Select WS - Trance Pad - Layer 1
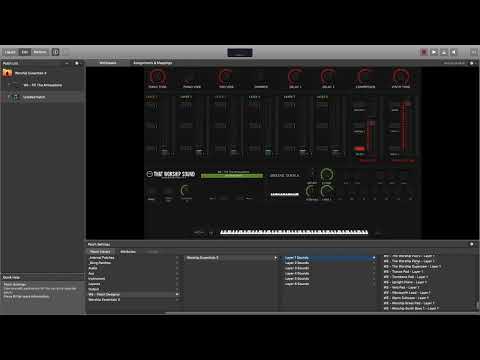This screenshot has height=360, width=480. [x=403, y=272]
